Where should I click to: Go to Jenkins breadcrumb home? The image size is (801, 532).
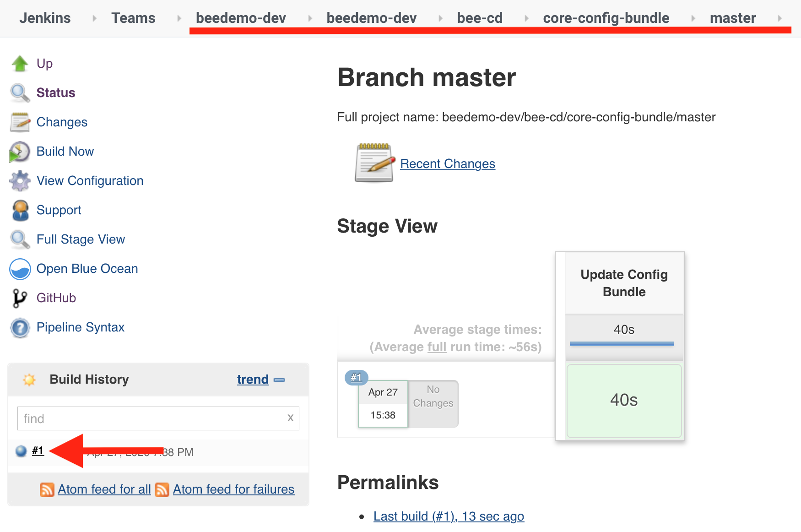tap(45, 18)
